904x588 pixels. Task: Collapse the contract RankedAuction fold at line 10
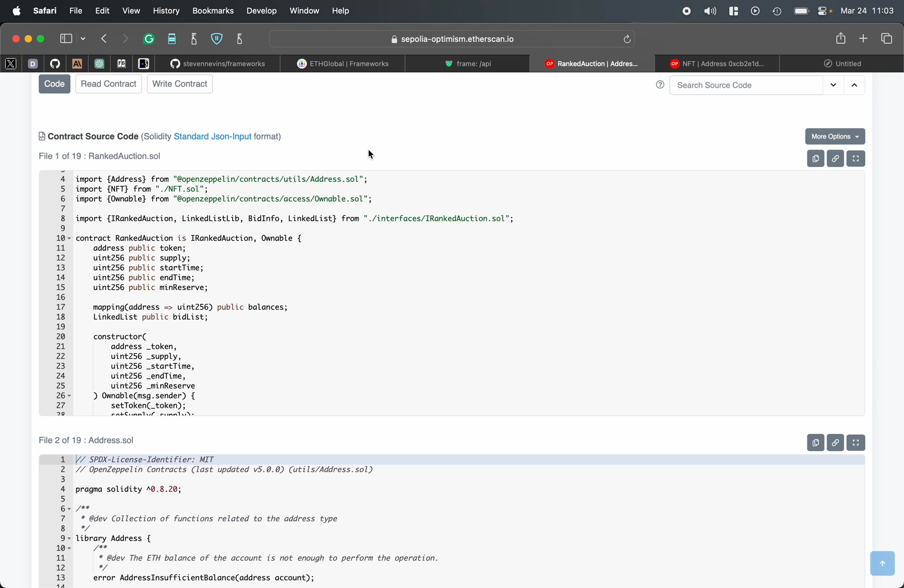(x=69, y=238)
